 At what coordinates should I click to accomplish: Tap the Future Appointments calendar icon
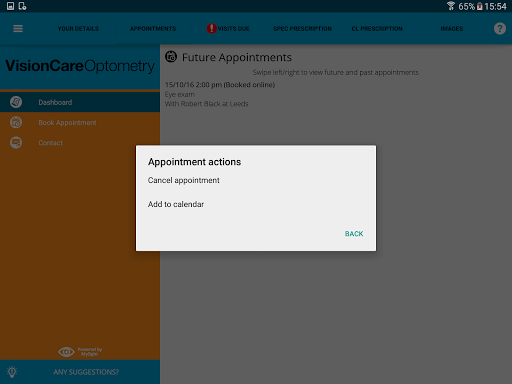[171, 57]
